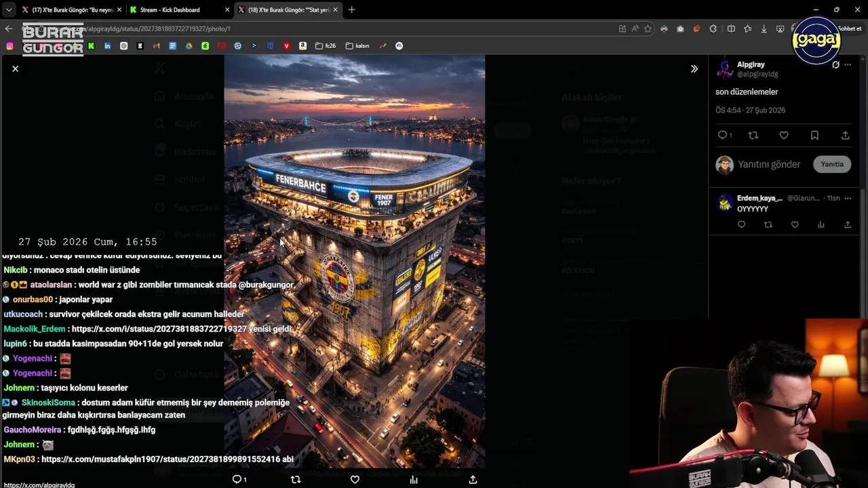Screen dimensions: 868x488
Task: Open the @alpgirayldg handle link
Action: [757, 74]
